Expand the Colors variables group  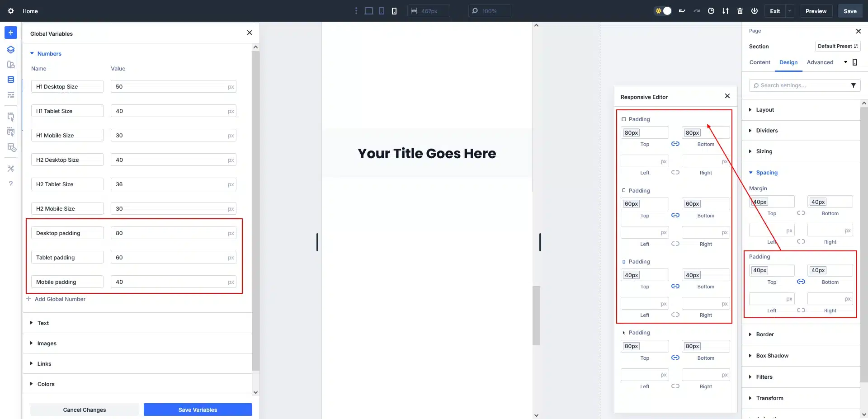point(46,384)
